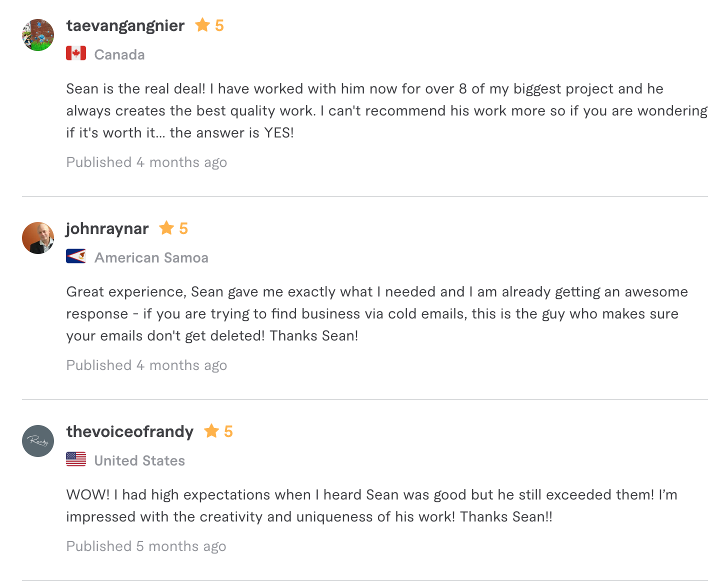Click the 5 rating number next to taevangangnier
This screenshot has height=582, width=728.
tap(219, 25)
